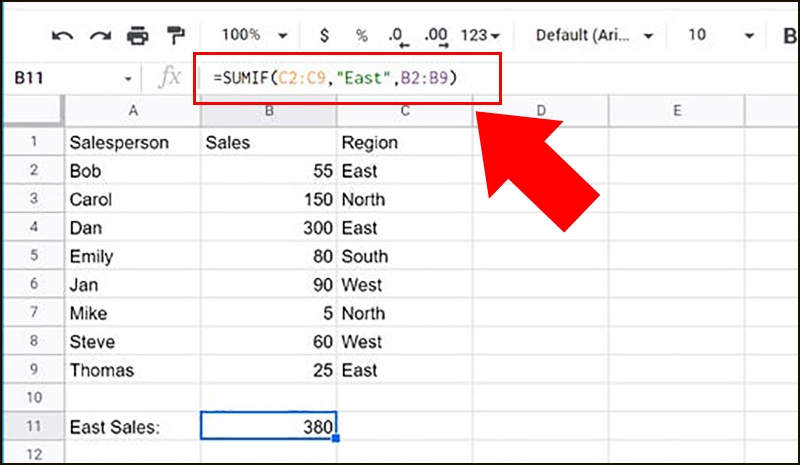Open the 100% zoom dropdown
This screenshot has height=465, width=800.
tap(253, 35)
